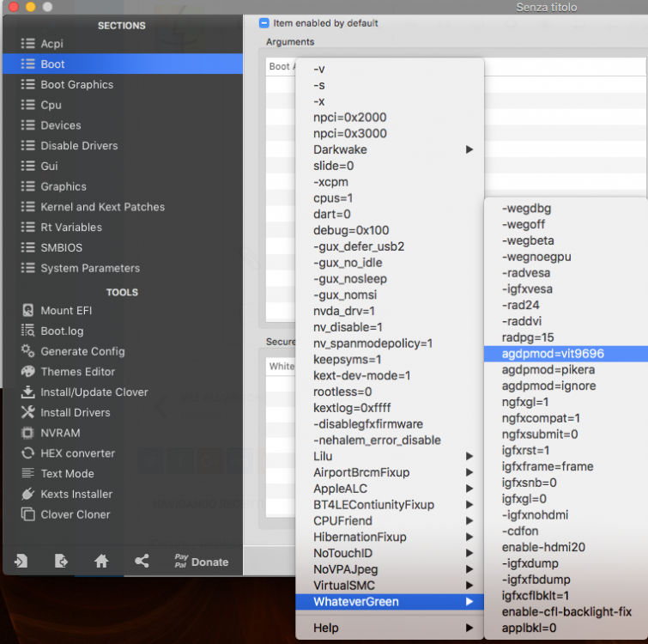648x644 pixels.
Task: Click Install/Update Clover download icon
Action: tap(27, 392)
